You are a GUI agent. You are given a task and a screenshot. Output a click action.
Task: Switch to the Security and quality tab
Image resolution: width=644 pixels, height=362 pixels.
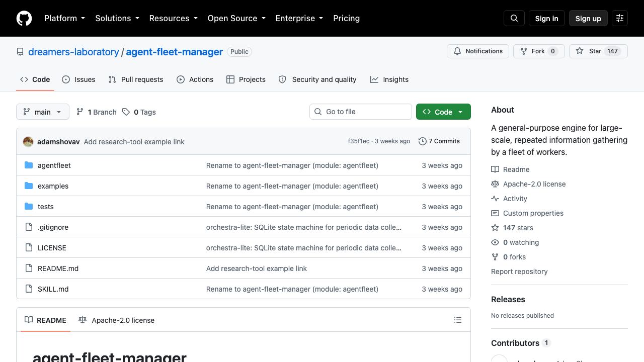click(x=317, y=79)
